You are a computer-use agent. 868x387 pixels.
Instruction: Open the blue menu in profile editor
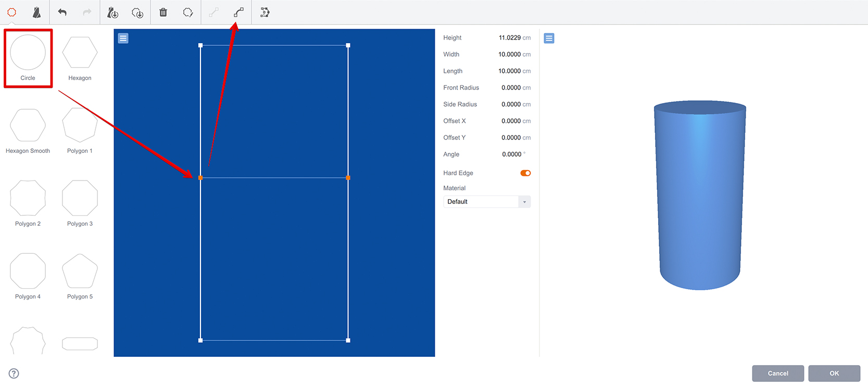(123, 38)
